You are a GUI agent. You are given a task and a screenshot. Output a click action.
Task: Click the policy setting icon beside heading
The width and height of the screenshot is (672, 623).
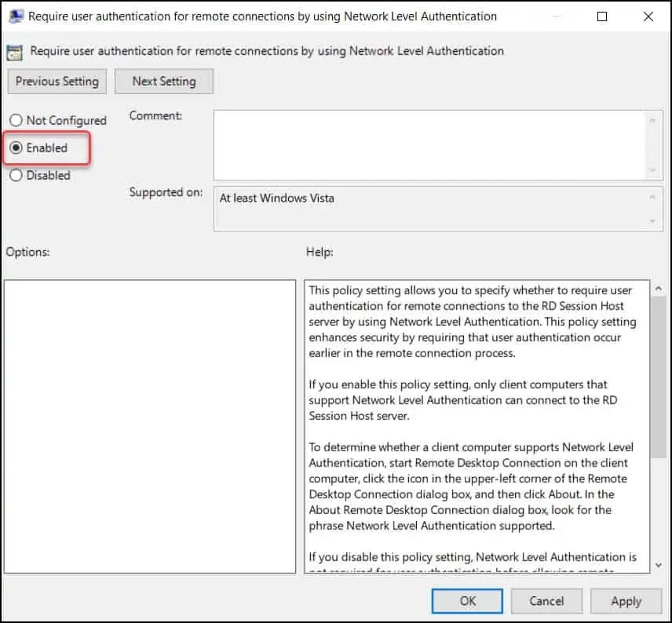(x=15, y=53)
